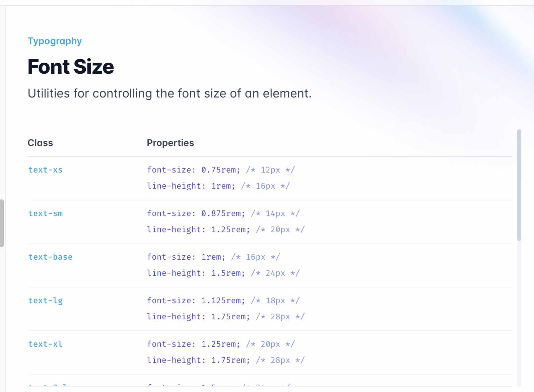Click the Font Size page heading

click(x=71, y=67)
